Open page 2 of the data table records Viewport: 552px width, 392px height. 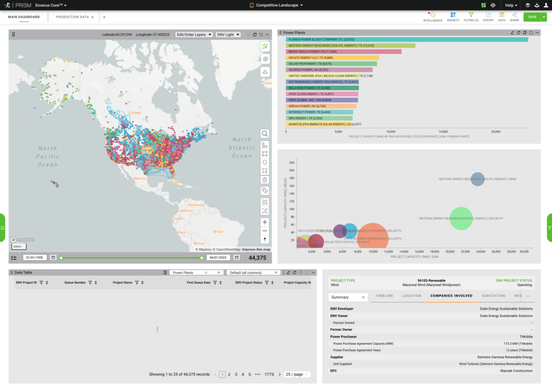tap(229, 374)
